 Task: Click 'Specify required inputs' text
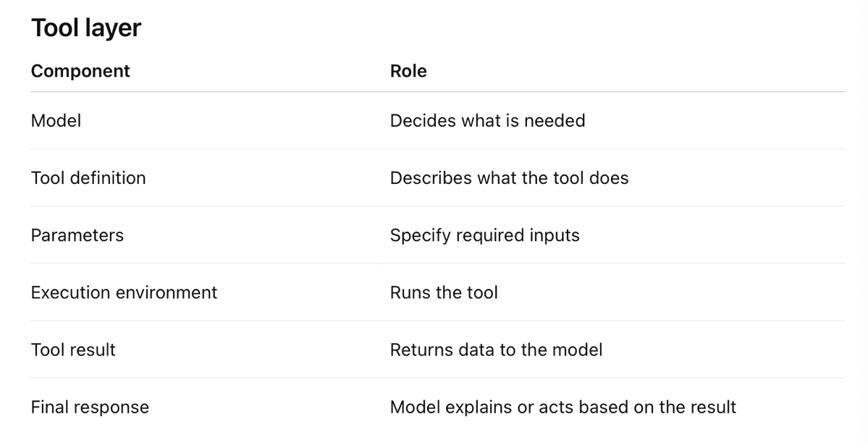(484, 235)
